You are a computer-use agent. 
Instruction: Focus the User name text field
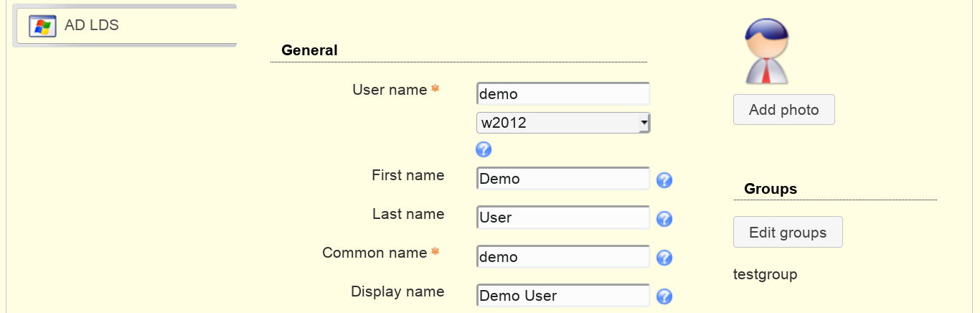click(563, 93)
